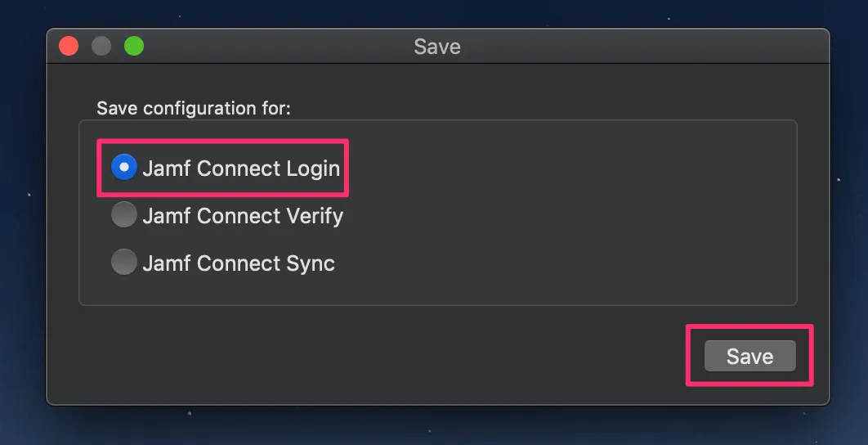The image size is (868, 445).
Task: Click the word "Login" in the first option
Action: (312, 169)
